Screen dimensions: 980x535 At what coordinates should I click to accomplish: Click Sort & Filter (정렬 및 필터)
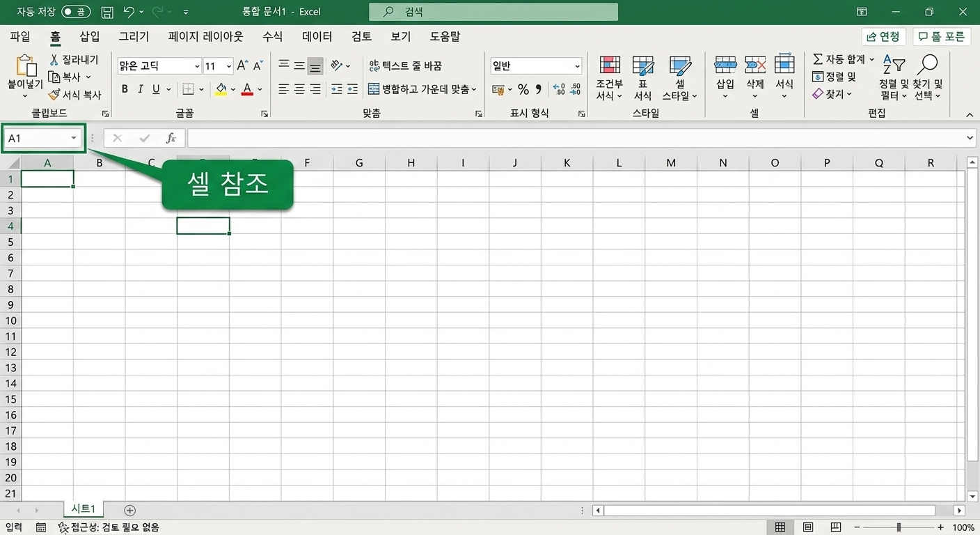(894, 78)
